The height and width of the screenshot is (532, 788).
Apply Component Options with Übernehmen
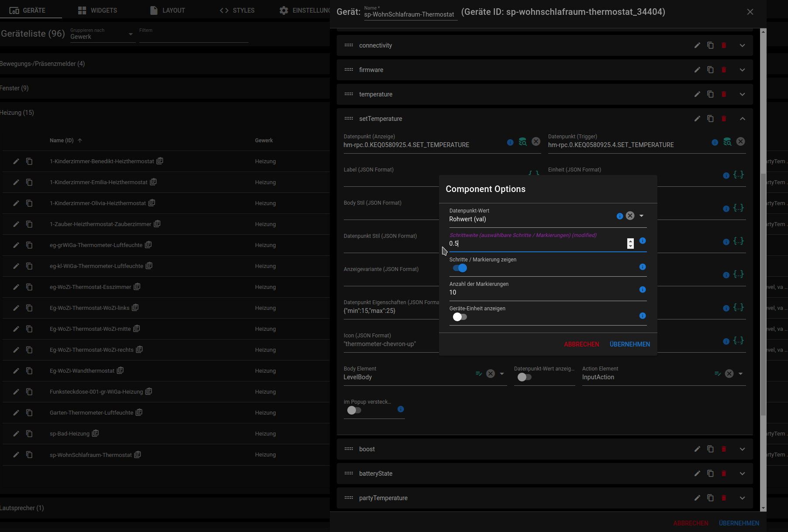629,344
